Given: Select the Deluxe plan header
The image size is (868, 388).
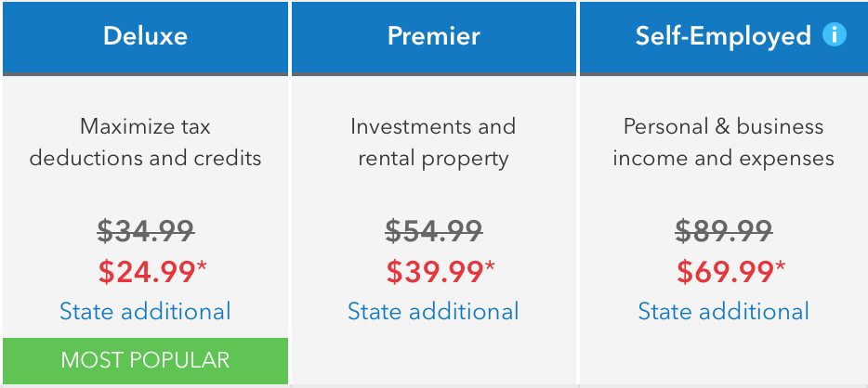Looking at the screenshot, I should click(x=145, y=36).
